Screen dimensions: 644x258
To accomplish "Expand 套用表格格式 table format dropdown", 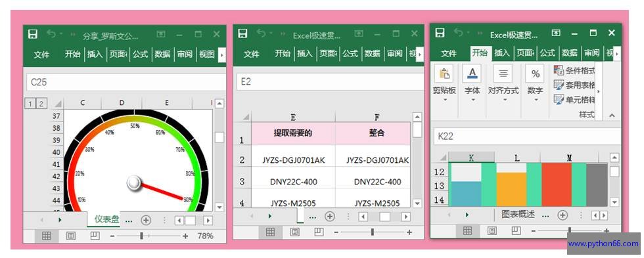I will coord(574,85).
